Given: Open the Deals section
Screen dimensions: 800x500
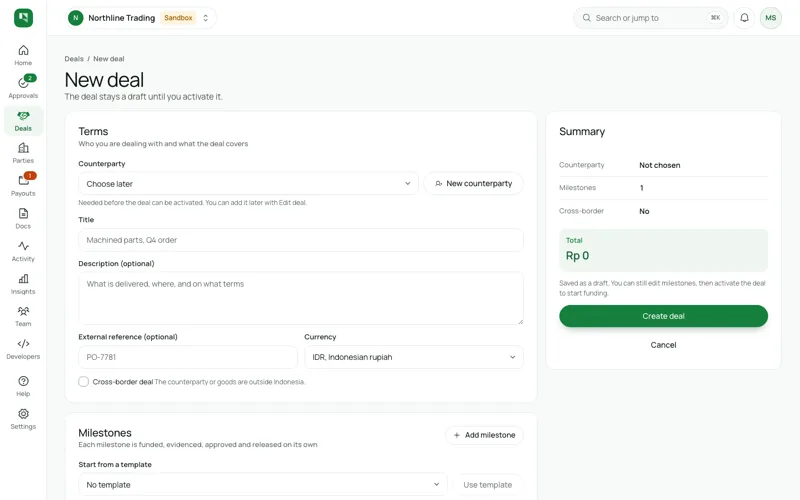Looking at the screenshot, I should tap(23, 121).
